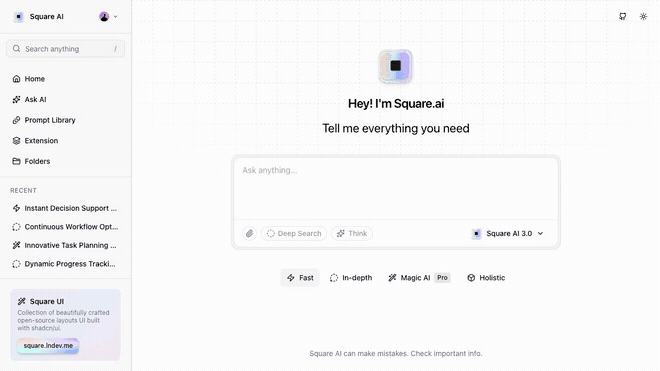The image size is (660, 371).
Task: Click the Hey! I'm Square.ai heading
Action: 396,104
